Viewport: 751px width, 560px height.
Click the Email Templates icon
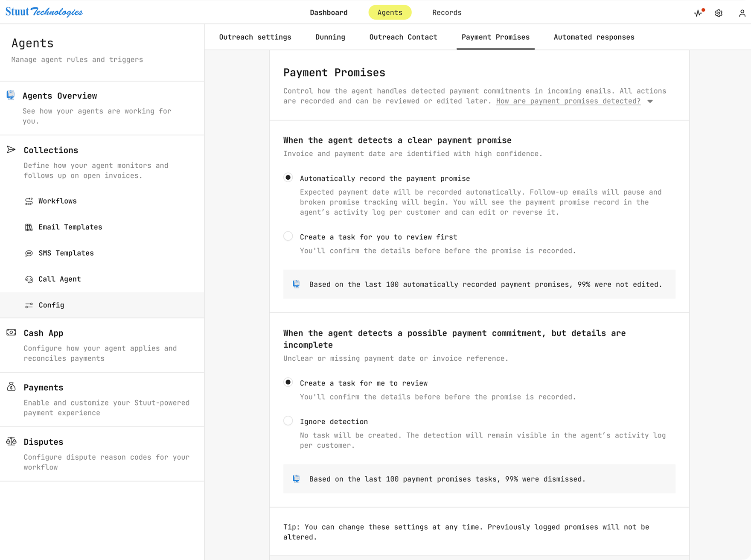pos(29,227)
